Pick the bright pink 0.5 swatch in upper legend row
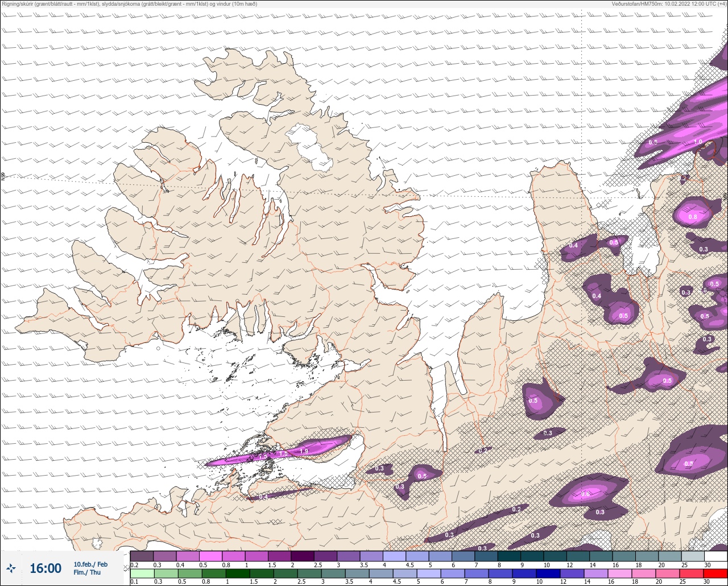Image resolution: width=728 pixels, height=586 pixels. [210, 556]
